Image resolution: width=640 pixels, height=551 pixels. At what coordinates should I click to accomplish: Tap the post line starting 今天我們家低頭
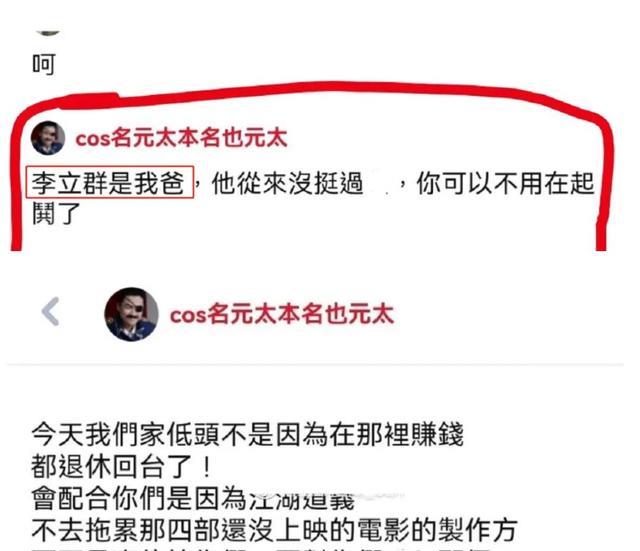coord(247,434)
